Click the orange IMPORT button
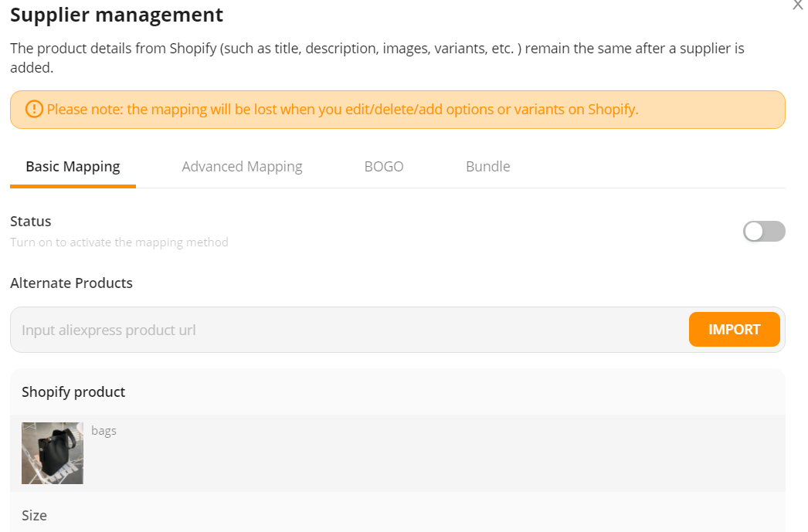Viewport: 808px width, 532px height. tap(734, 329)
